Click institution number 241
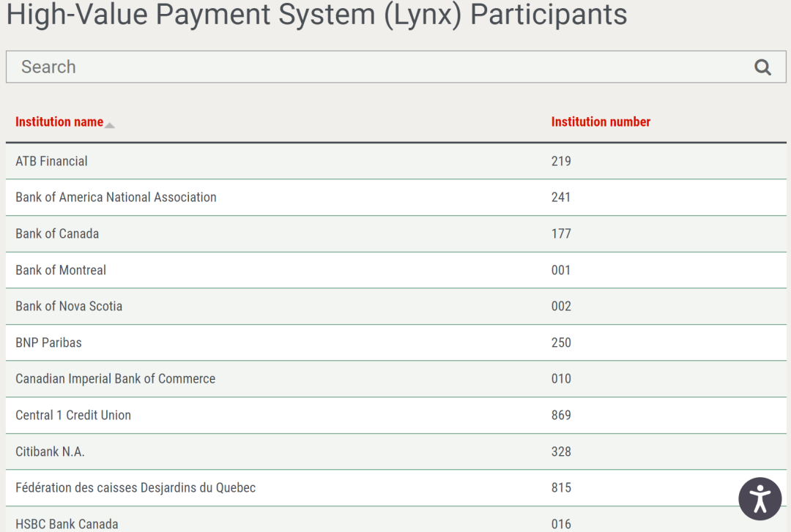Screen dimensions: 791x532 [561, 197]
